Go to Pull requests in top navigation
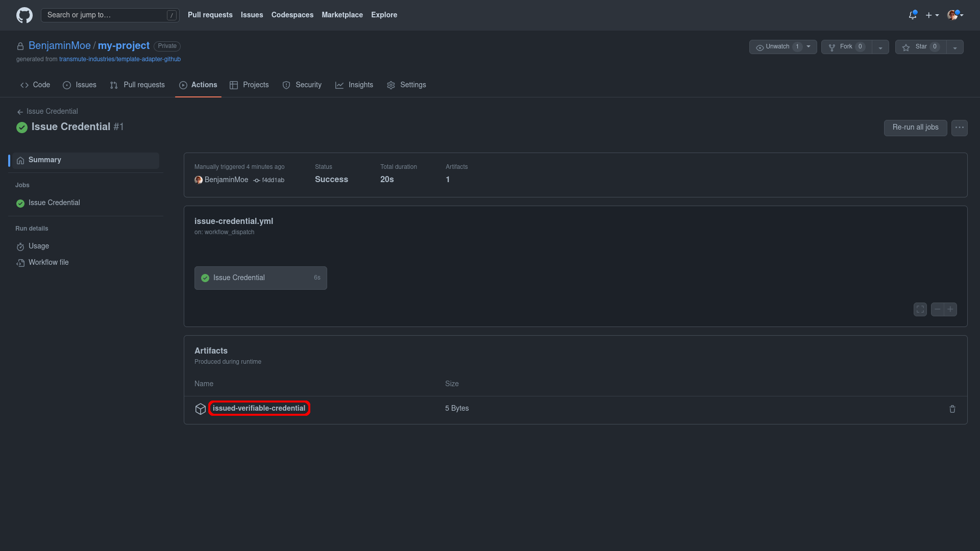 point(210,15)
